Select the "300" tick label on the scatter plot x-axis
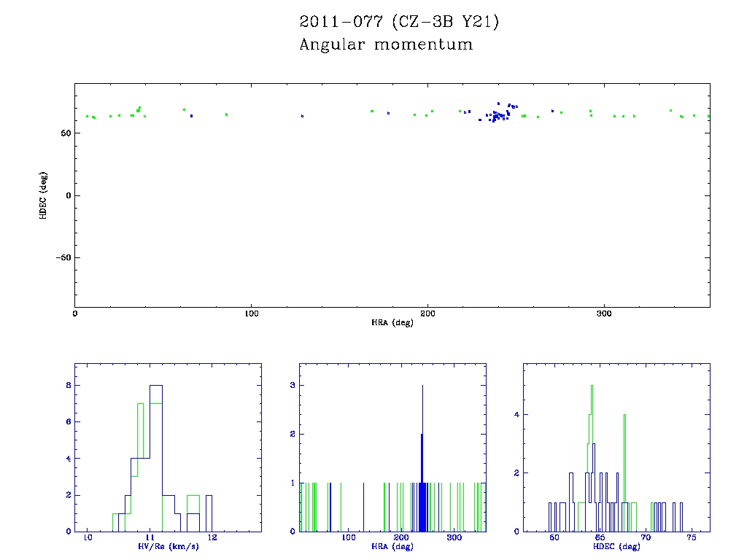This screenshot has width=747, height=560. (x=604, y=314)
